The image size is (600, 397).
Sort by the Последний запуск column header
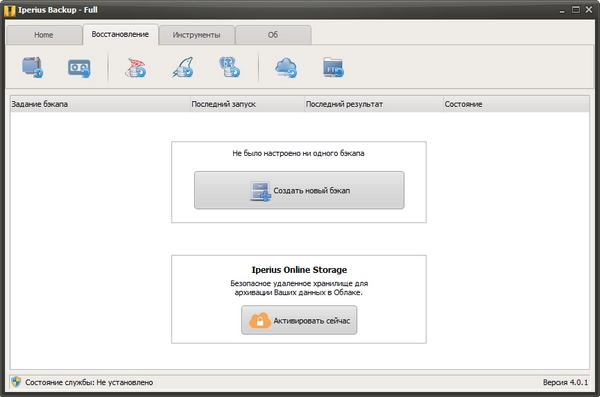247,104
